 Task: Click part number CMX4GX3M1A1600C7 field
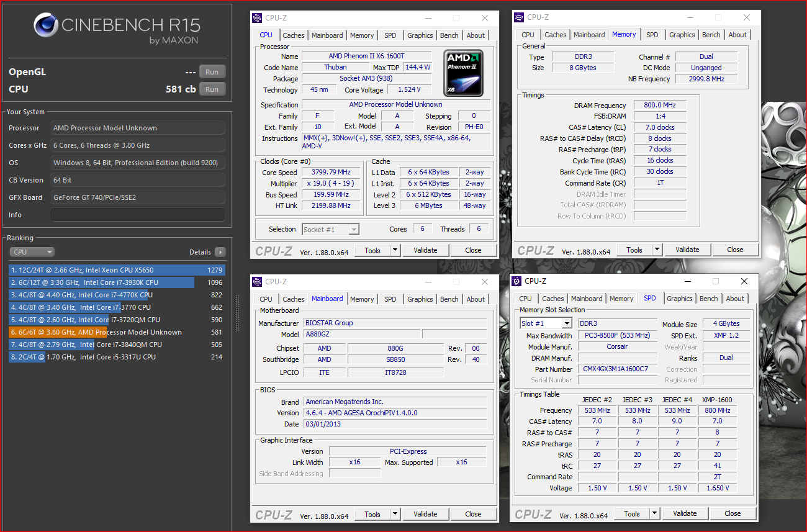(x=618, y=369)
